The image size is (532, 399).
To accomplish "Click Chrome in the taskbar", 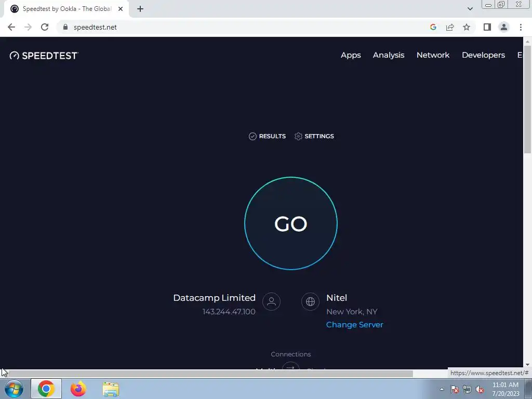I will click(x=46, y=389).
